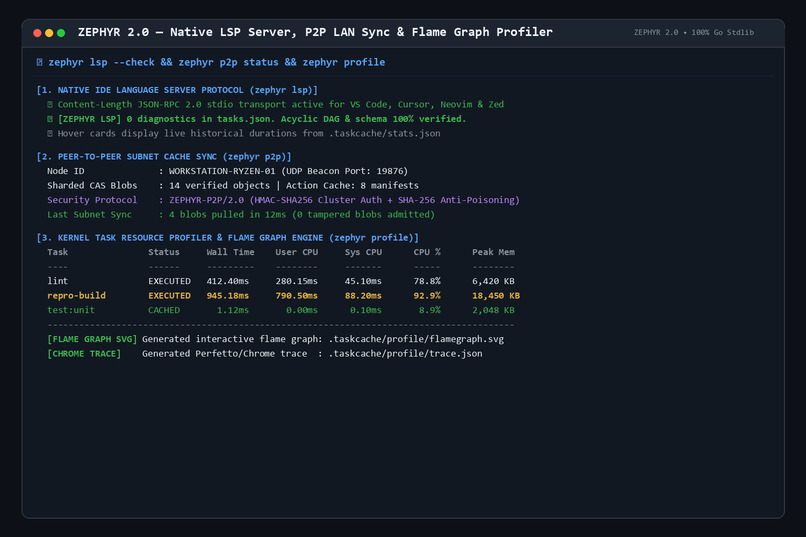Image resolution: width=806 pixels, height=537 pixels.
Task: Click '4 blobs pulled in 12ms' value
Action: coord(227,214)
